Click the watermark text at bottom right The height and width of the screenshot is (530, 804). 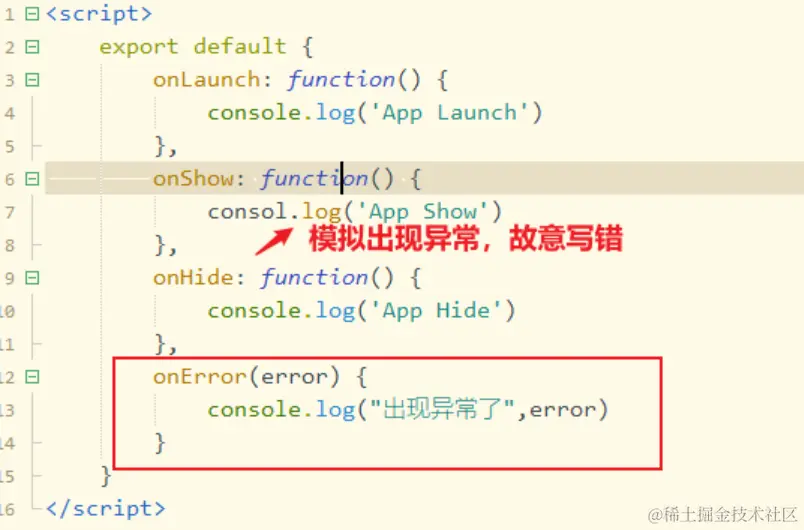[x=722, y=514]
